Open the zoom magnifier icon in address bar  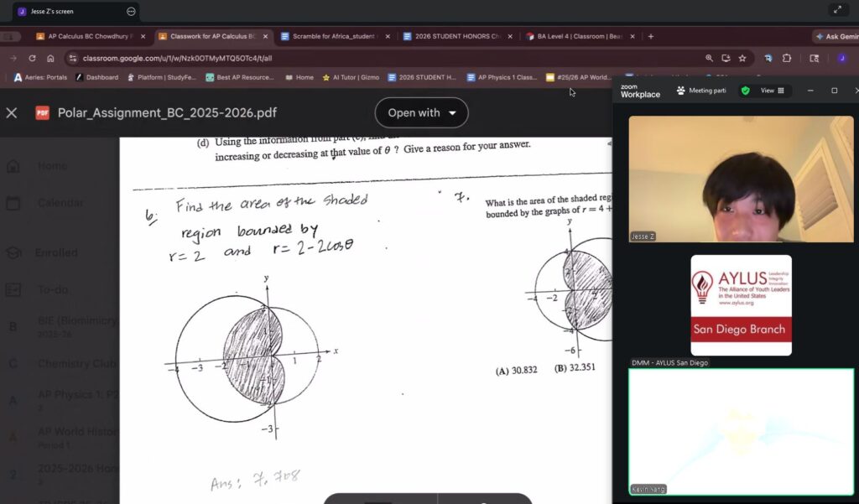coord(709,58)
